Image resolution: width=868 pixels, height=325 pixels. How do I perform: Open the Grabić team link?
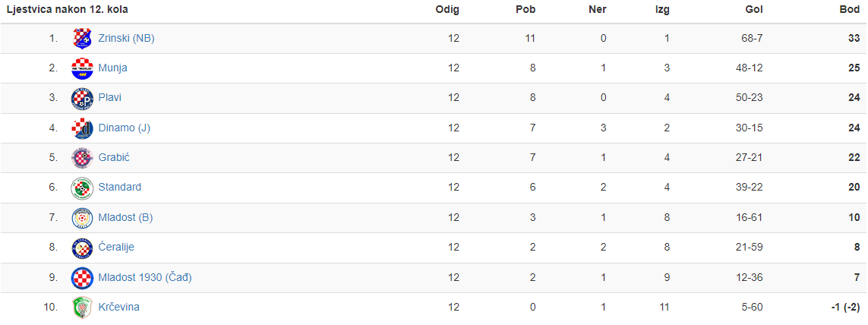pyautogui.click(x=114, y=158)
